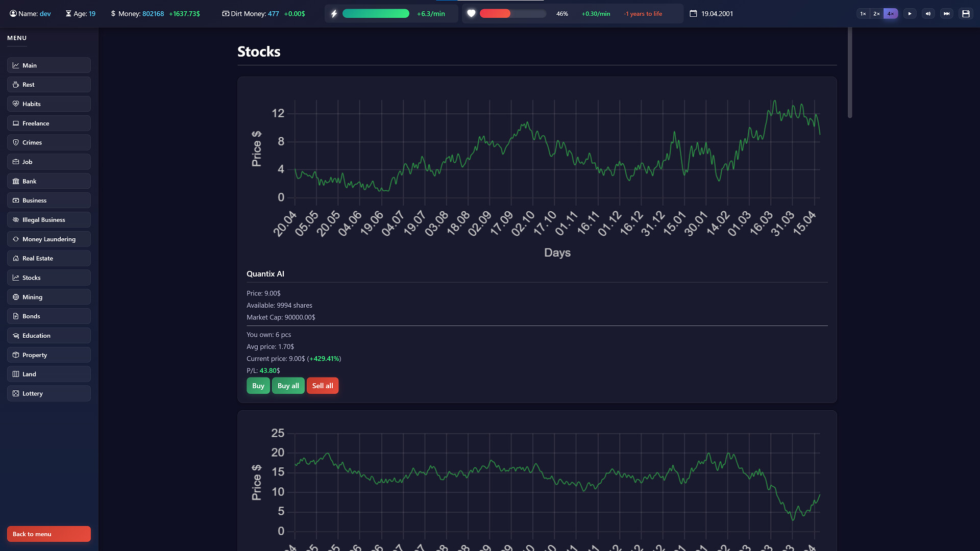
Task: Set game speed to 1x
Action: 863,14
